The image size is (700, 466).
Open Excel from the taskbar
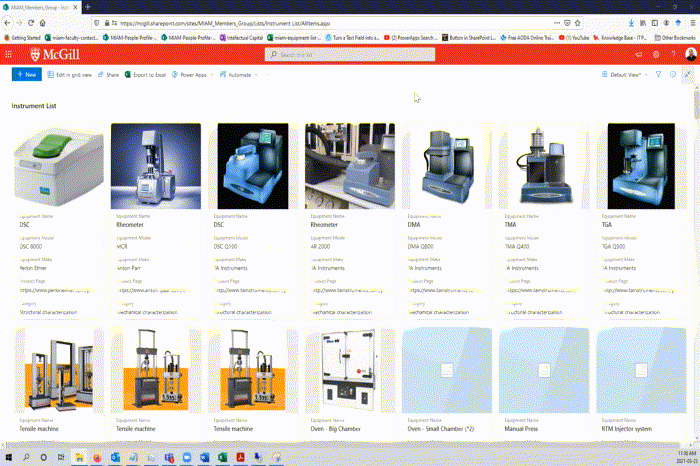pos(222,457)
